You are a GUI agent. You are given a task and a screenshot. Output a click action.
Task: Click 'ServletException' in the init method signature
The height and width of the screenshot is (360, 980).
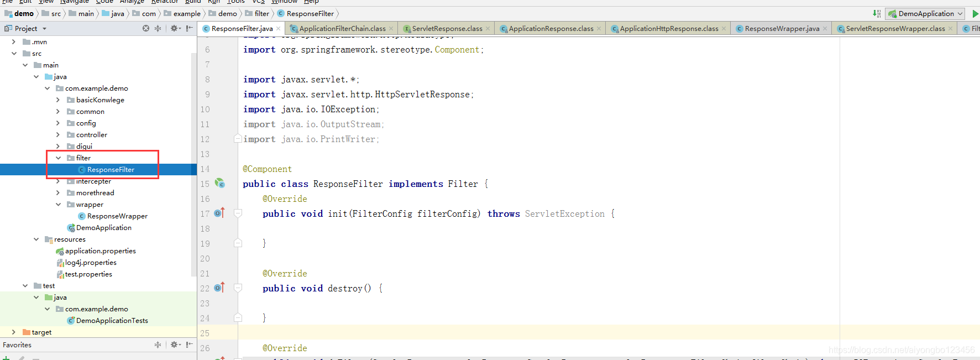[565, 214]
